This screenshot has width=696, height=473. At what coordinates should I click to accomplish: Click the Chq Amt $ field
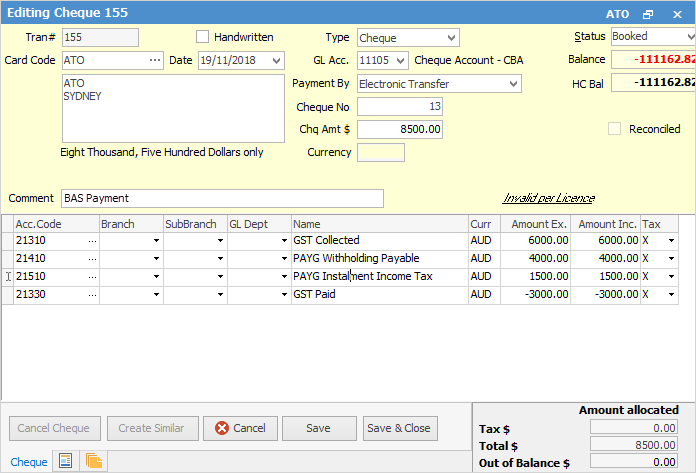click(400, 130)
